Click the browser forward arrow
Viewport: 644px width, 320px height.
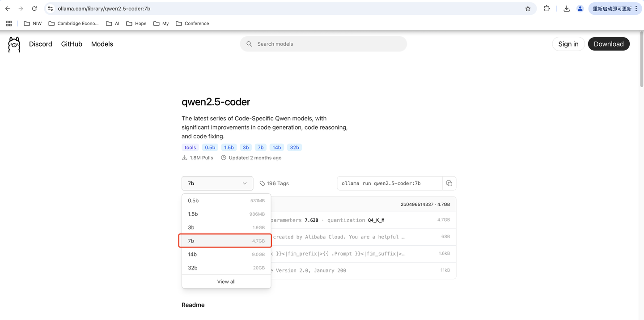(21, 9)
